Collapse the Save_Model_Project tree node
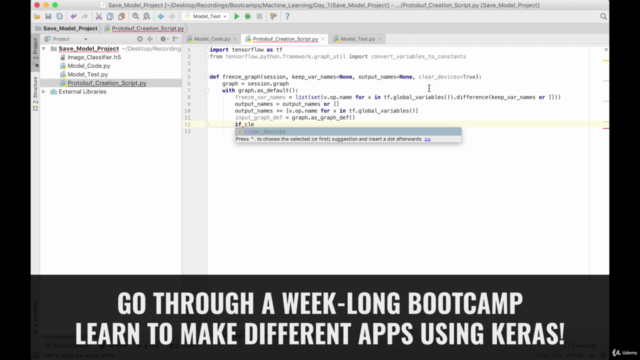This screenshot has width=640, height=360. [x=44, y=49]
